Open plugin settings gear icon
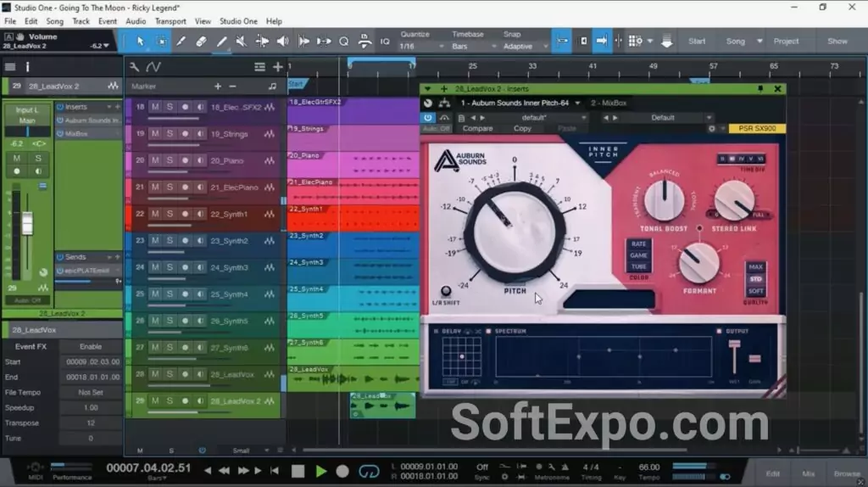This screenshot has height=487, width=868. click(x=712, y=128)
